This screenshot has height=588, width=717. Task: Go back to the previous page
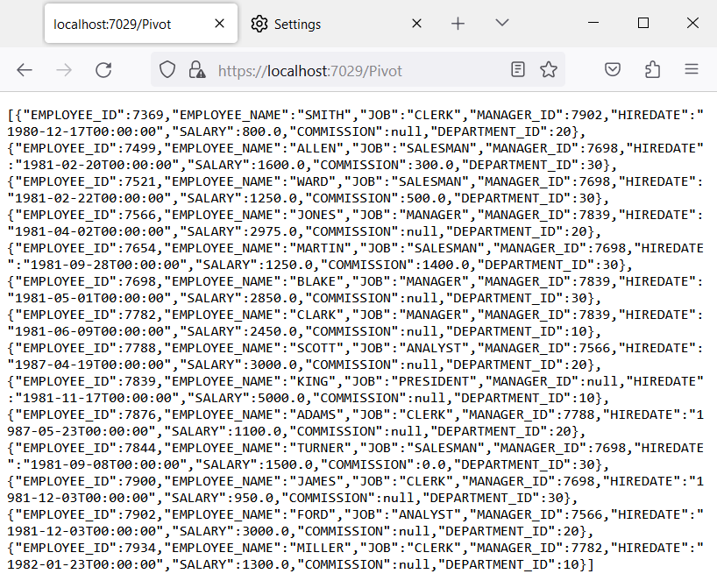tap(25, 70)
